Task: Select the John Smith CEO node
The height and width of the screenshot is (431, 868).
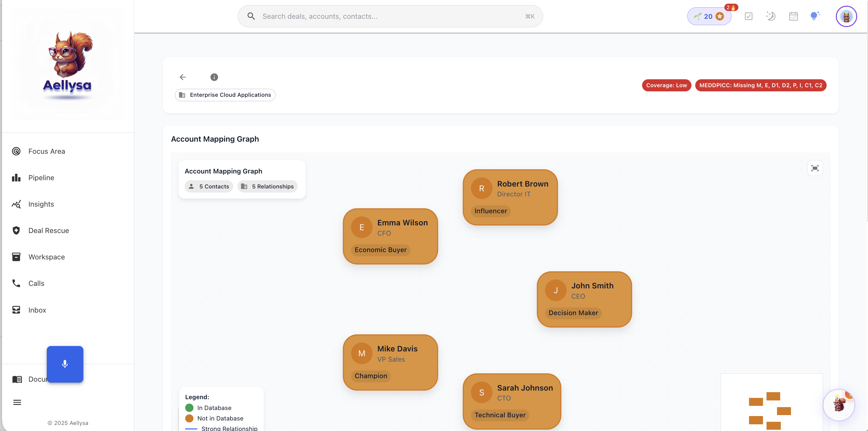Action: (584, 299)
